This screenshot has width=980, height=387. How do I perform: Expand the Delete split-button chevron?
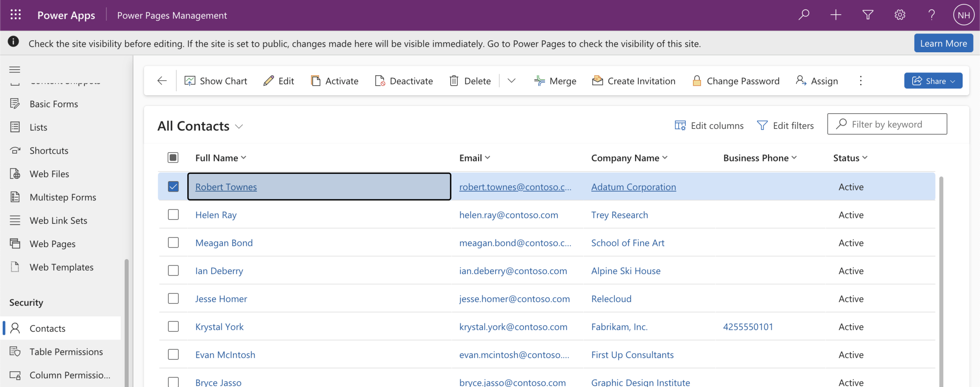(x=512, y=81)
